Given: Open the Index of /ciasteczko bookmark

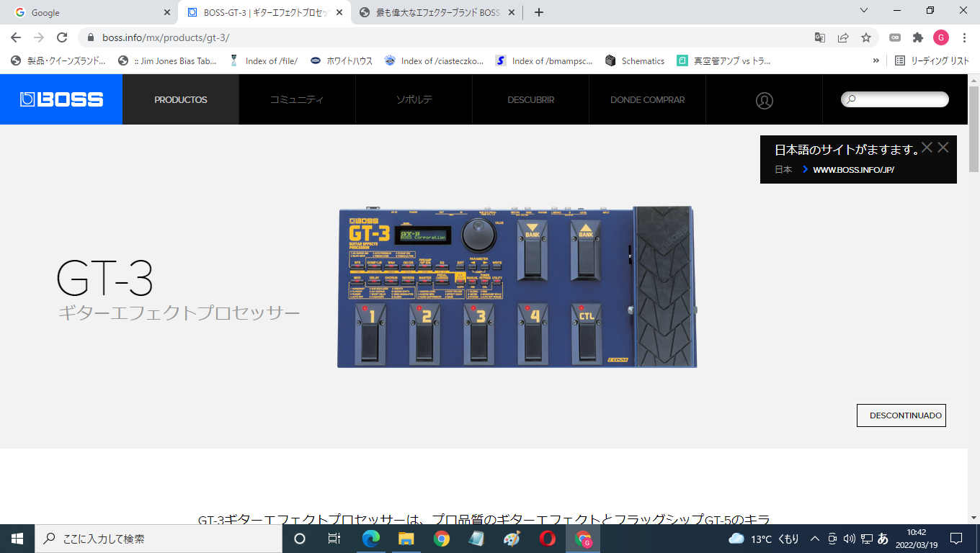Looking at the screenshot, I should tap(435, 61).
